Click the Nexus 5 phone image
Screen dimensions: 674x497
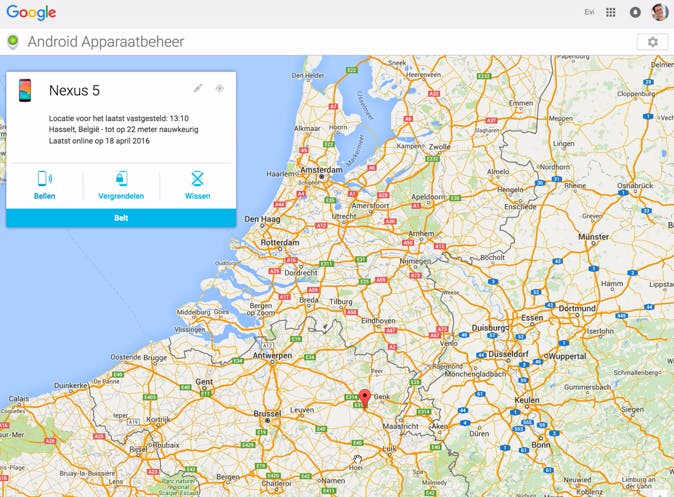click(25, 90)
